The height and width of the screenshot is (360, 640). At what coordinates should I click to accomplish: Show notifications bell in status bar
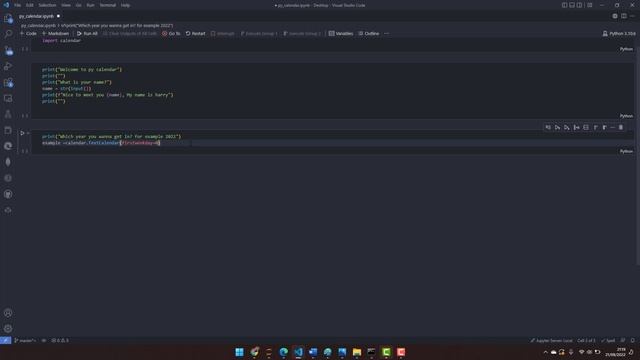632,340
